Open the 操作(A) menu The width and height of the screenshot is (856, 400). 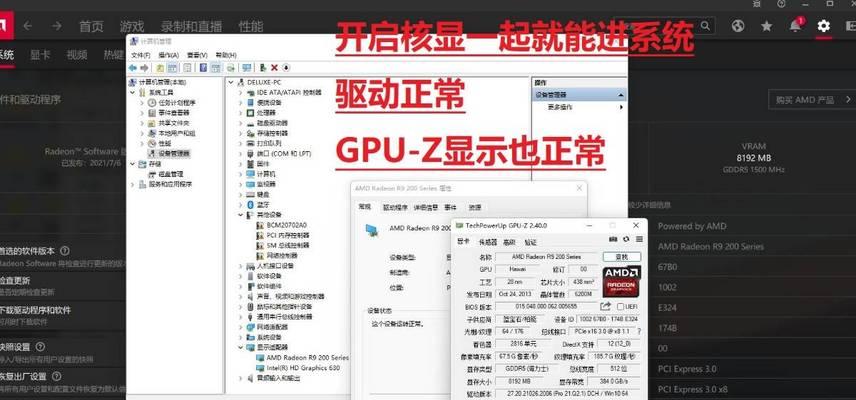tap(169, 55)
